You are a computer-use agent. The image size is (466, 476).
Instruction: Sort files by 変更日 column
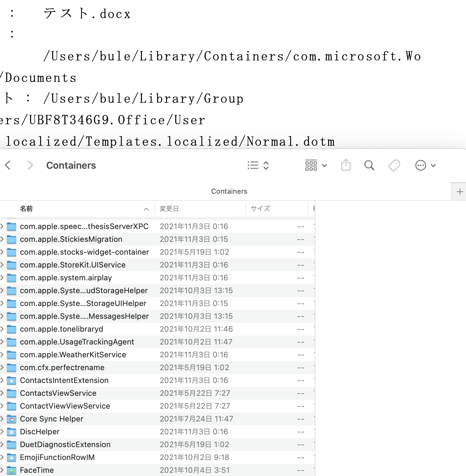click(x=169, y=209)
